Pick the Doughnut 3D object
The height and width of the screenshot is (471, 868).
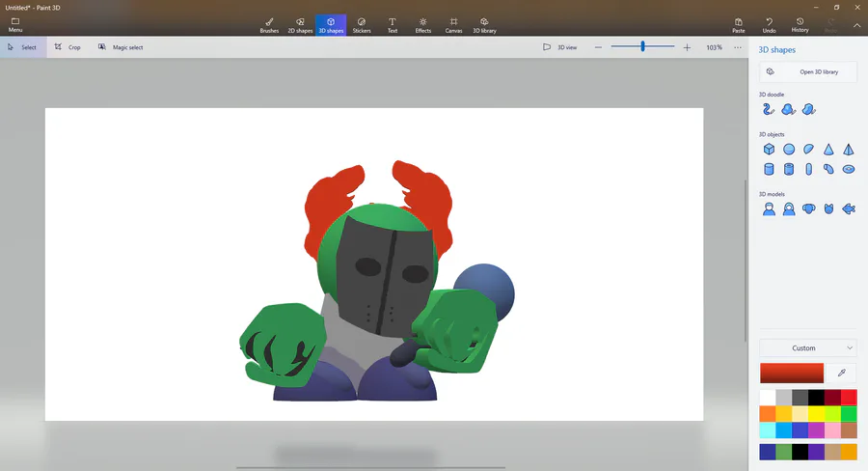(849, 169)
